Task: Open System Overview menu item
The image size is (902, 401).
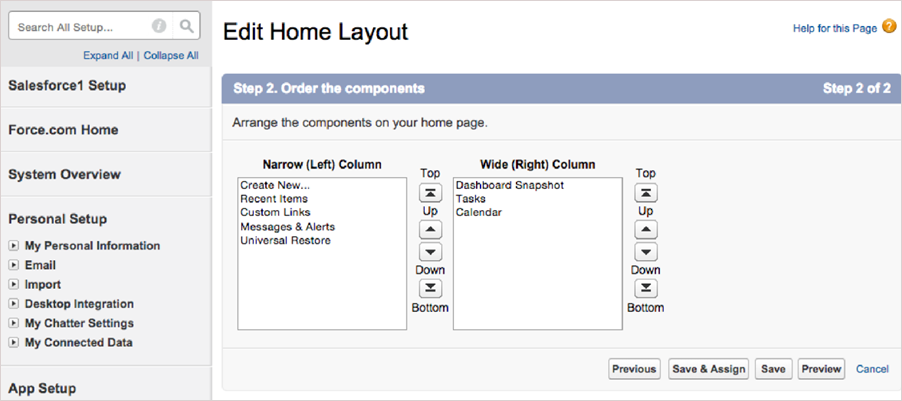Action: pos(64,174)
